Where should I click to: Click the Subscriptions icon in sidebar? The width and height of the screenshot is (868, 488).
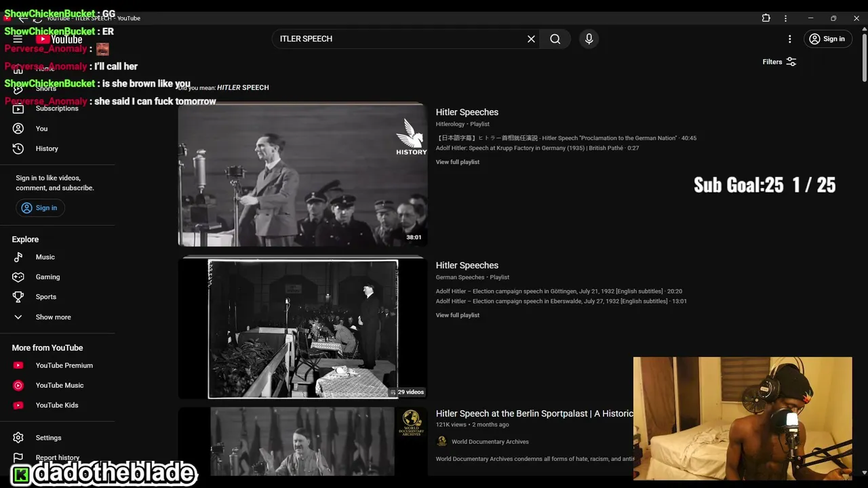click(18, 108)
